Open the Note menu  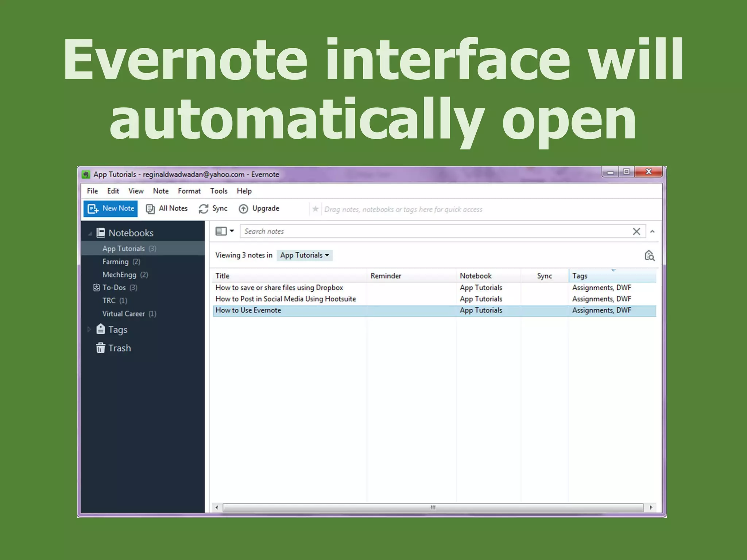pyautogui.click(x=160, y=191)
